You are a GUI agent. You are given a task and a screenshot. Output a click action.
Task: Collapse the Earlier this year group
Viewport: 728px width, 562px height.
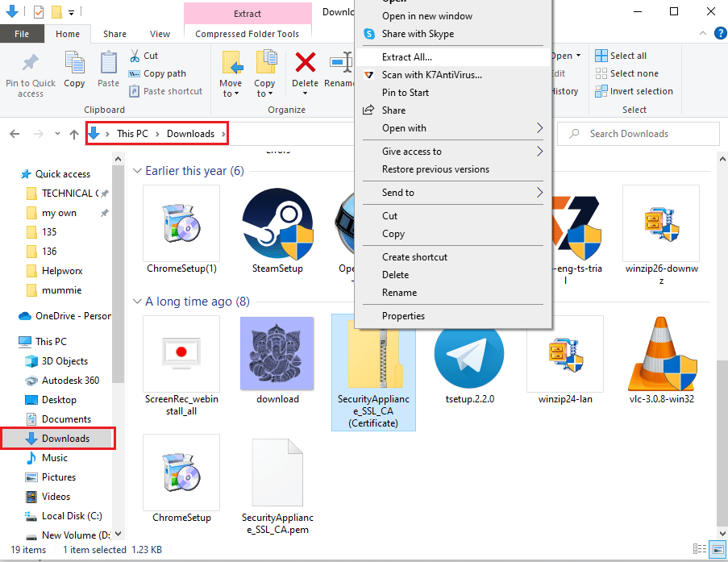pos(137,171)
